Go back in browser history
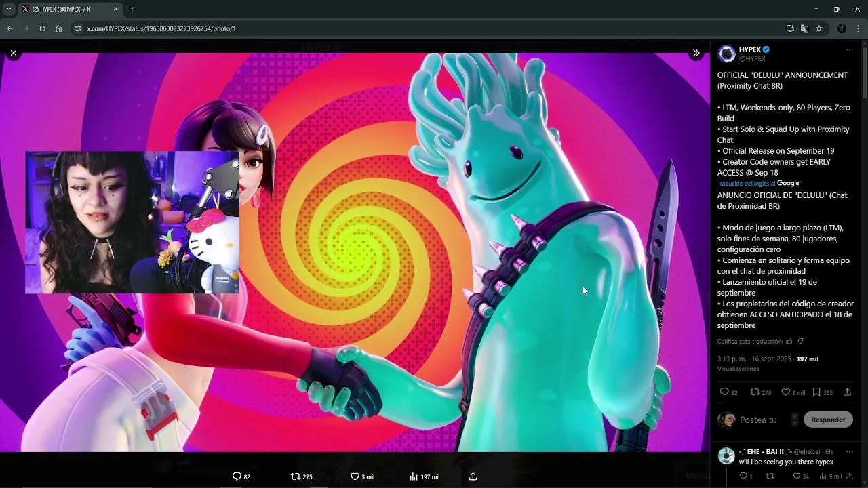Image resolution: width=868 pixels, height=488 pixels. (x=9, y=28)
